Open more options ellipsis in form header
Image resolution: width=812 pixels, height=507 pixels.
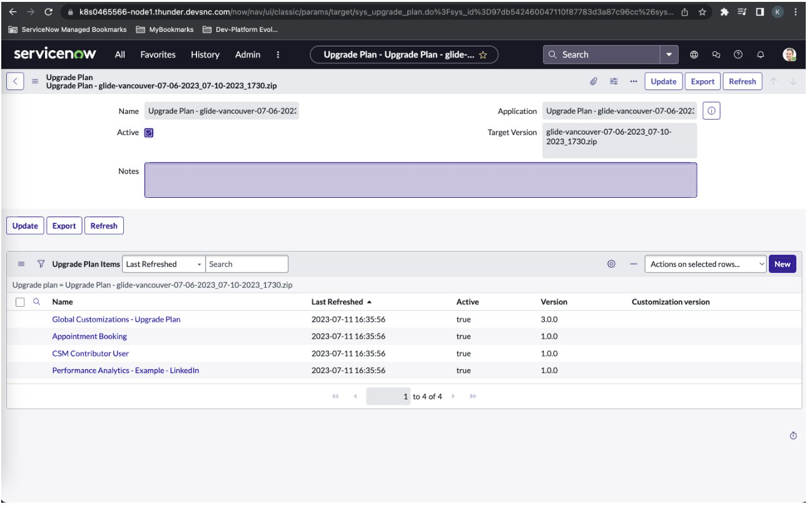tap(633, 81)
